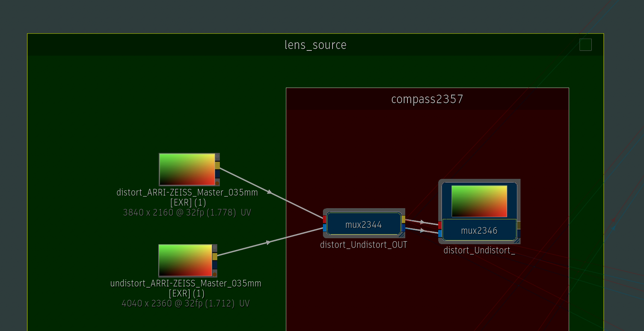The width and height of the screenshot is (644, 331).
Task: Click the yellow output socket on undistort_ARRI-ZEISS clip
Action: click(215, 256)
